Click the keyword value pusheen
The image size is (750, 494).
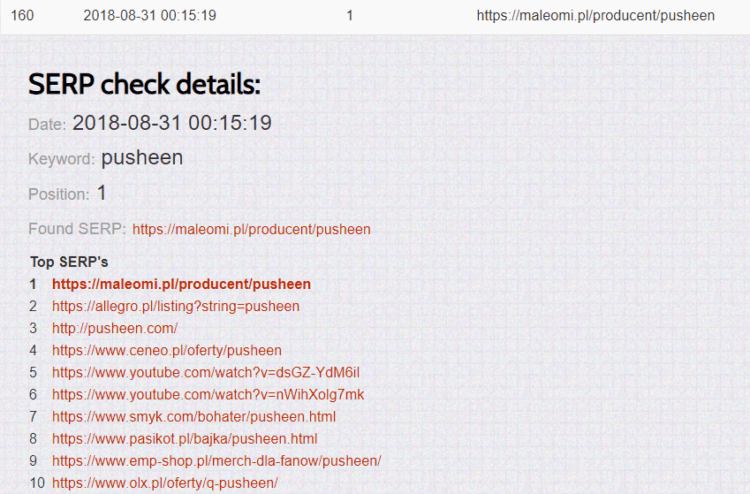pyautogui.click(x=142, y=158)
